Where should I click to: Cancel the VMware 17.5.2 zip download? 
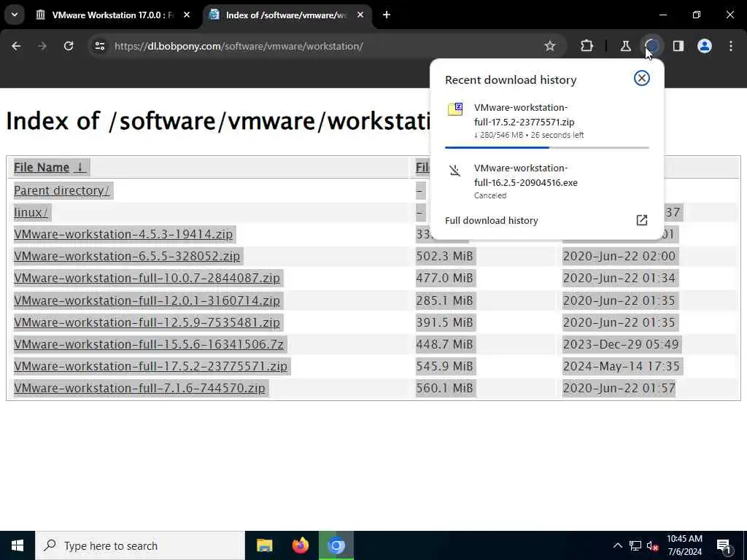(x=642, y=78)
